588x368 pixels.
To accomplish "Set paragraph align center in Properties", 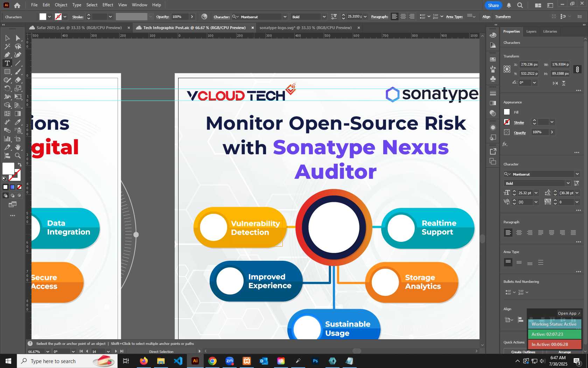I will tap(519, 232).
